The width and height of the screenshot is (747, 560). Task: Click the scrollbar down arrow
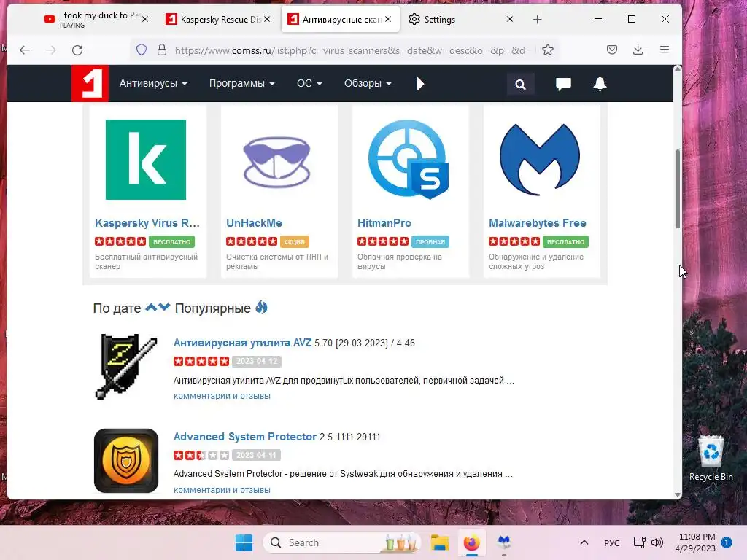tap(678, 495)
